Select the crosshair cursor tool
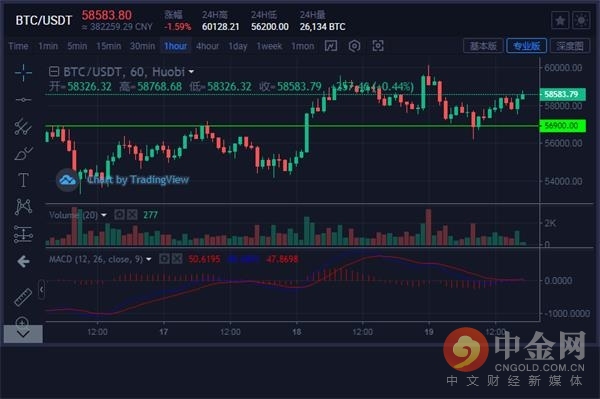The image size is (600, 399). tap(23, 72)
